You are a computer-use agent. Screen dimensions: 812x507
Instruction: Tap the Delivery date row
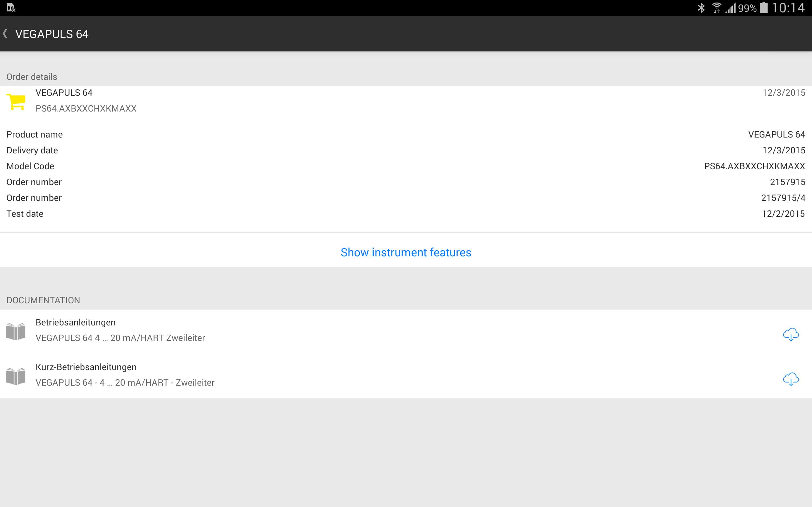[x=406, y=150]
